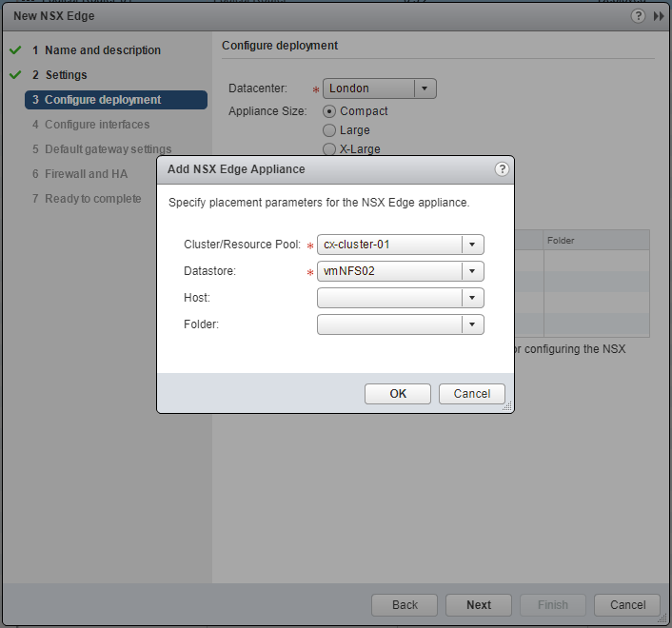Click inside the Host input field
This screenshot has width=672, height=628.
coord(389,298)
